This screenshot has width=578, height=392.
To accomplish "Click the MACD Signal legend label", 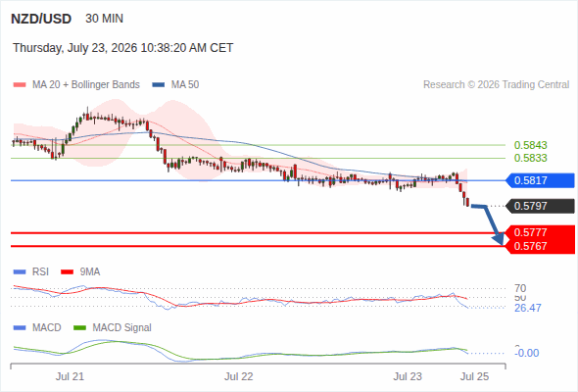I will [x=122, y=328].
